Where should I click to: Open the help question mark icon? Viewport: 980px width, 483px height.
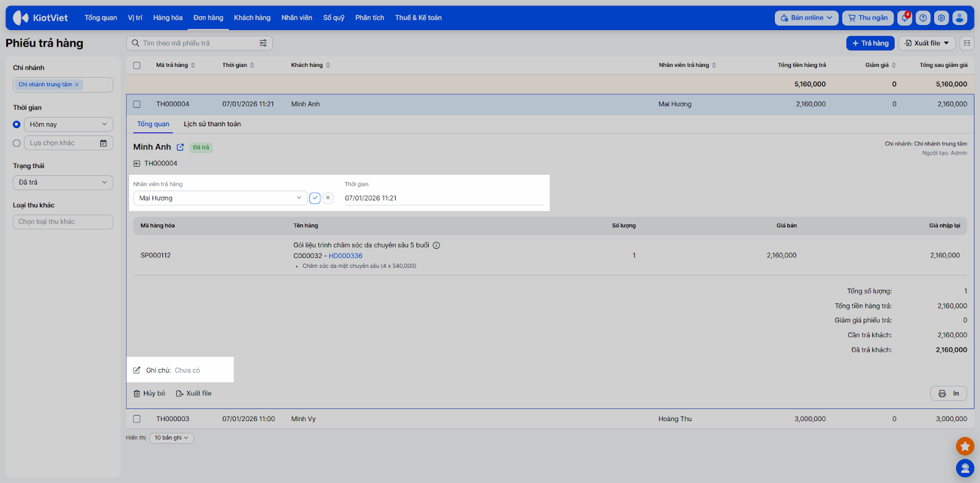click(923, 18)
